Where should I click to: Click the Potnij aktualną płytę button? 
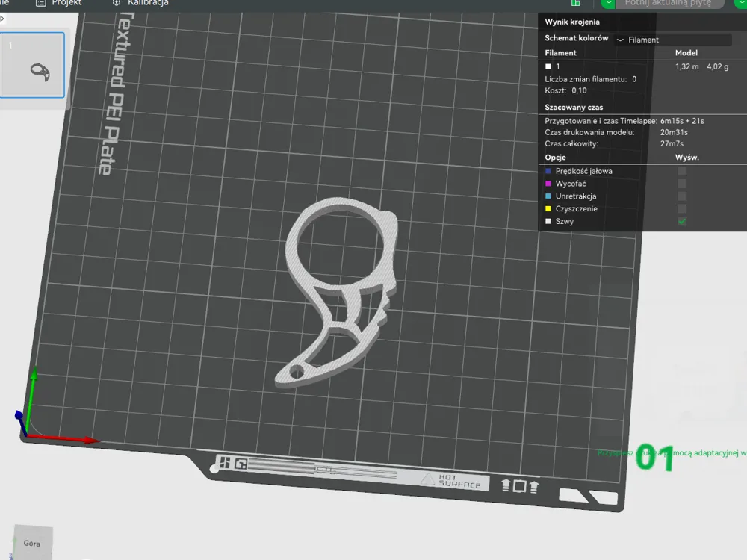[x=670, y=3]
